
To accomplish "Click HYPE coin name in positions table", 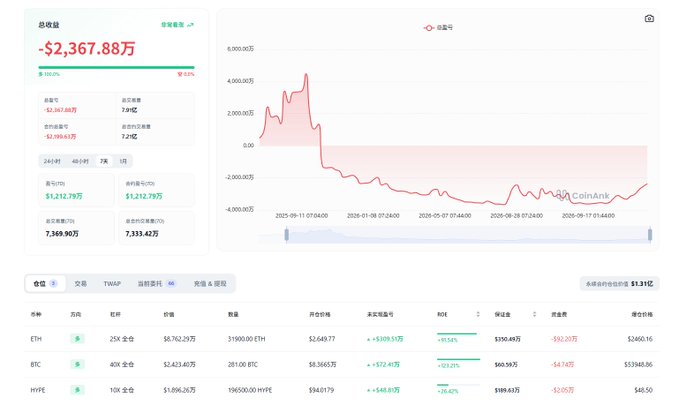I will point(38,390).
